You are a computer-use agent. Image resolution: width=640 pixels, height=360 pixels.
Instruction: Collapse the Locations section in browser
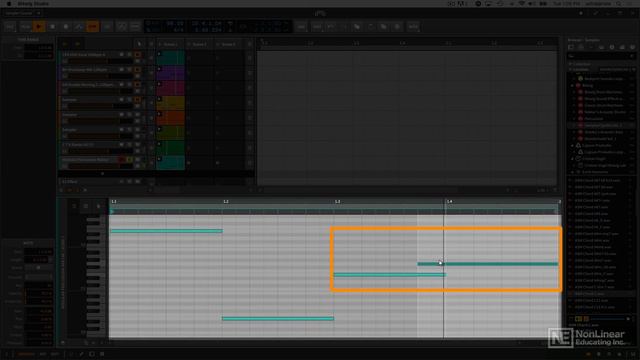point(571,70)
